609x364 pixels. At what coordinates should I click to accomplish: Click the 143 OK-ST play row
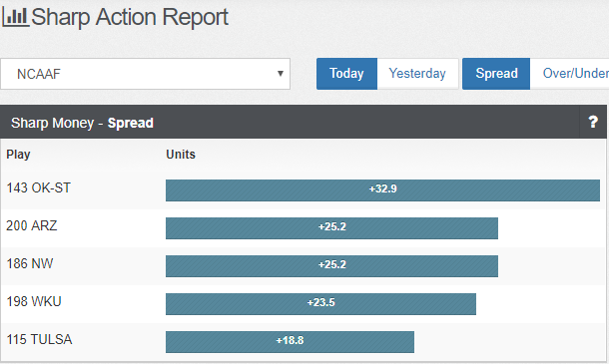[303, 189]
